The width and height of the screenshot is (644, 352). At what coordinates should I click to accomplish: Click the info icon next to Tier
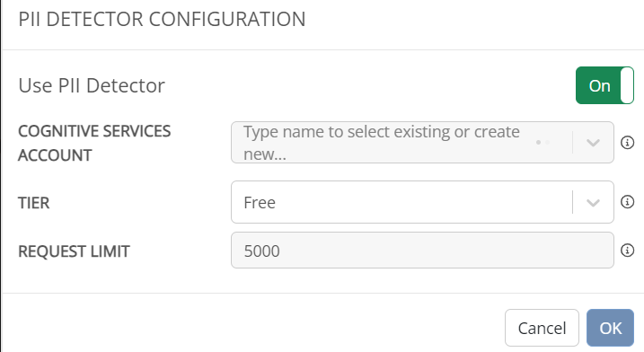pos(627,202)
